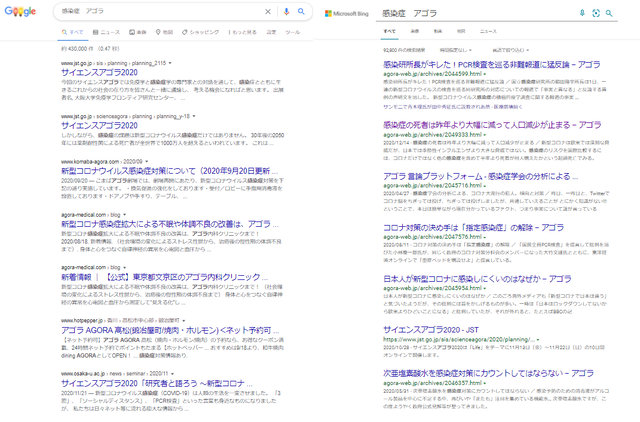Expand arrow next to osaka-u.ac.jp URL
This screenshot has height=422, width=640.
click(x=172, y=373)
